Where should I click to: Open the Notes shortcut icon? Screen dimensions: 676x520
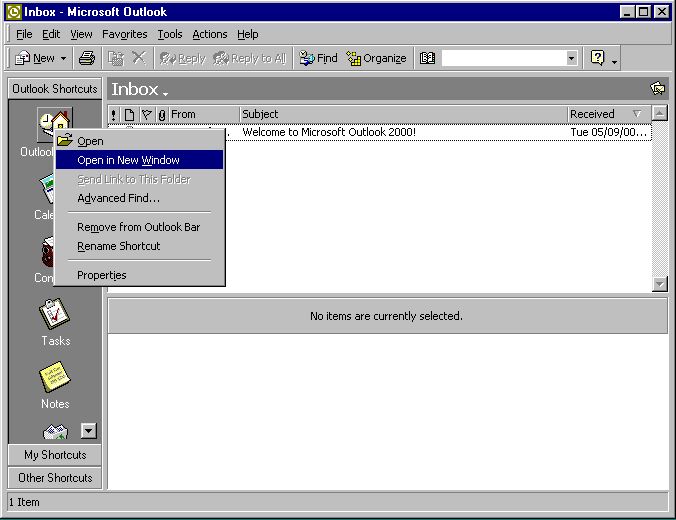[55, 377]
